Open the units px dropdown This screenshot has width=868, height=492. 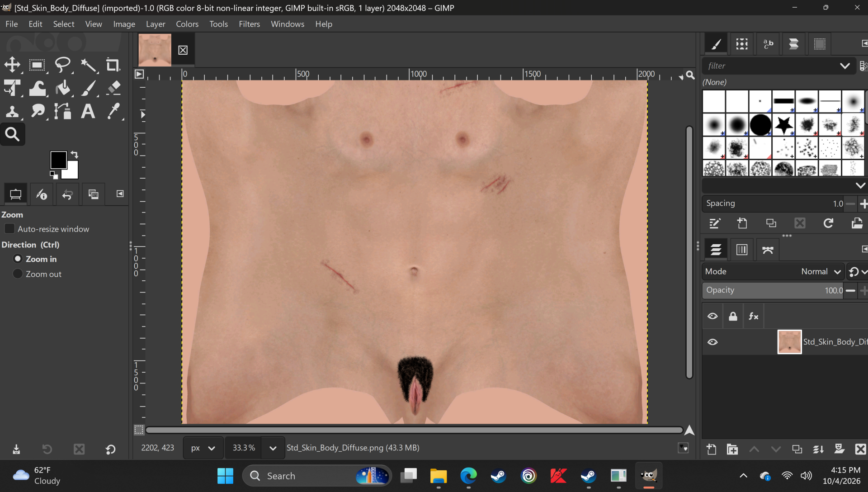203,448
